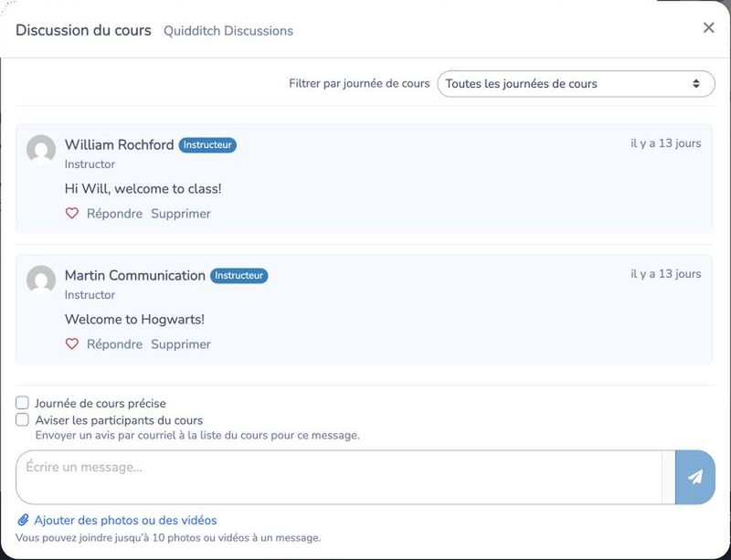731x560 pixels.
Task: Like William Rochford's message with heart icon
Action: click(72, 214)
